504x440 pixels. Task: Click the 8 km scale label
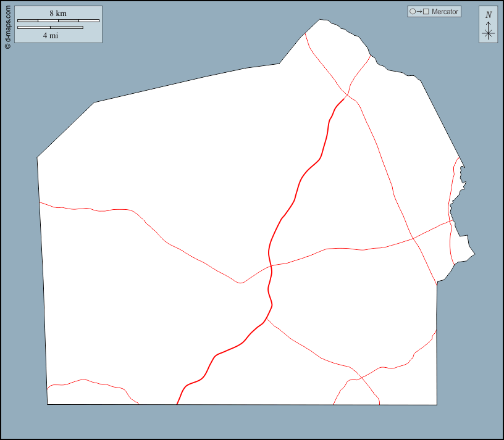click(58, 13)
